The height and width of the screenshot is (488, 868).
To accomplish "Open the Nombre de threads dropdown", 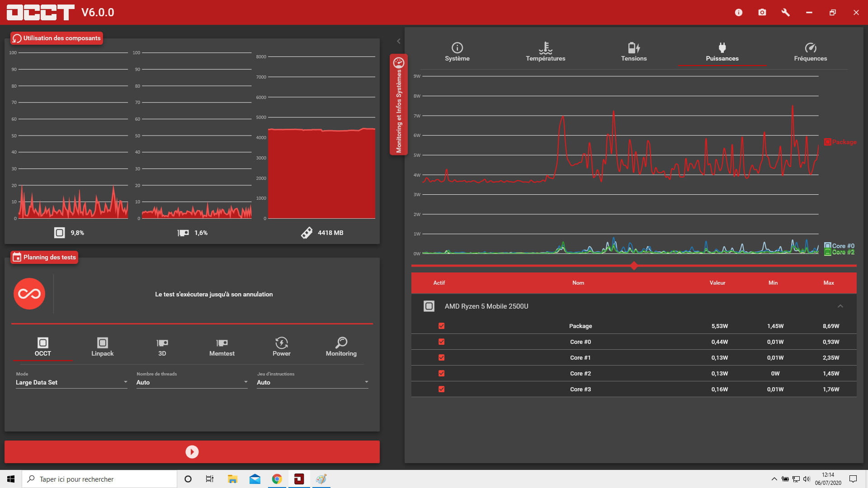I will coord(192,382).
